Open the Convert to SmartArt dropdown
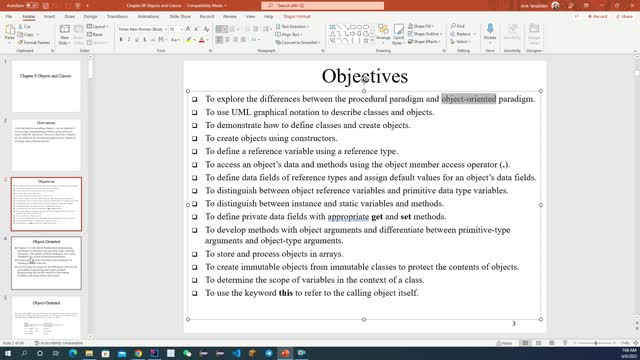 click(298, 42)
